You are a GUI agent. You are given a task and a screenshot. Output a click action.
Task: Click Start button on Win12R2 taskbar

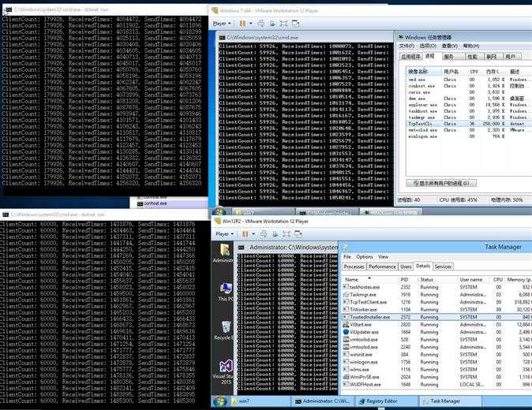219,401
